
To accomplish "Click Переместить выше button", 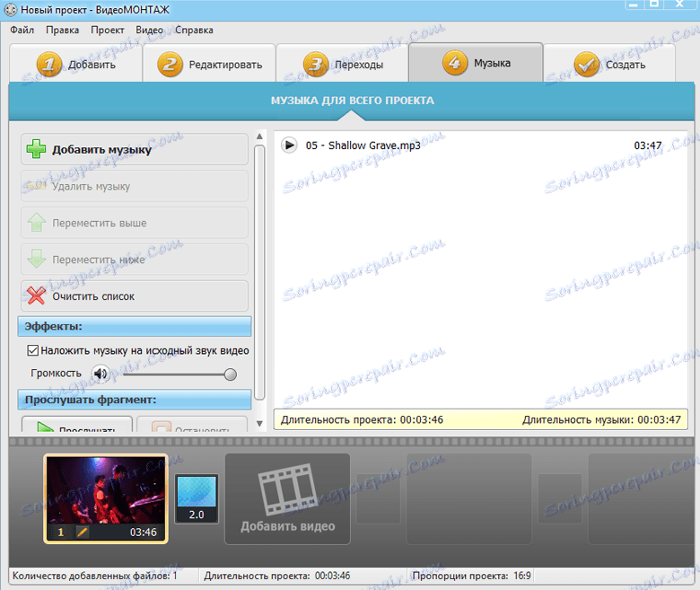I will click(x=135, y=223).
